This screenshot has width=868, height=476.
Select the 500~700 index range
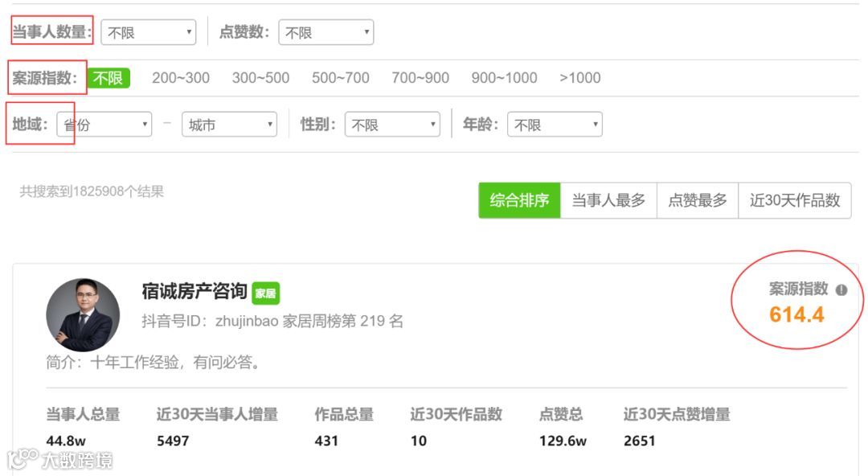[x=341, y=78]
